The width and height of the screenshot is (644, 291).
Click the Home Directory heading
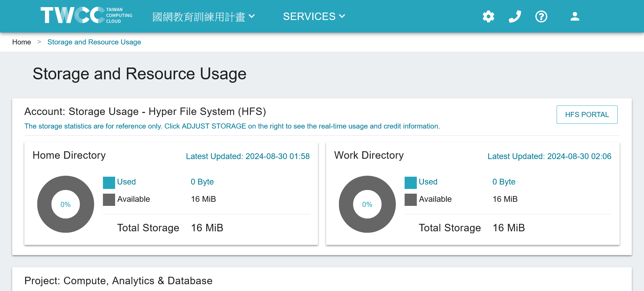69,155
